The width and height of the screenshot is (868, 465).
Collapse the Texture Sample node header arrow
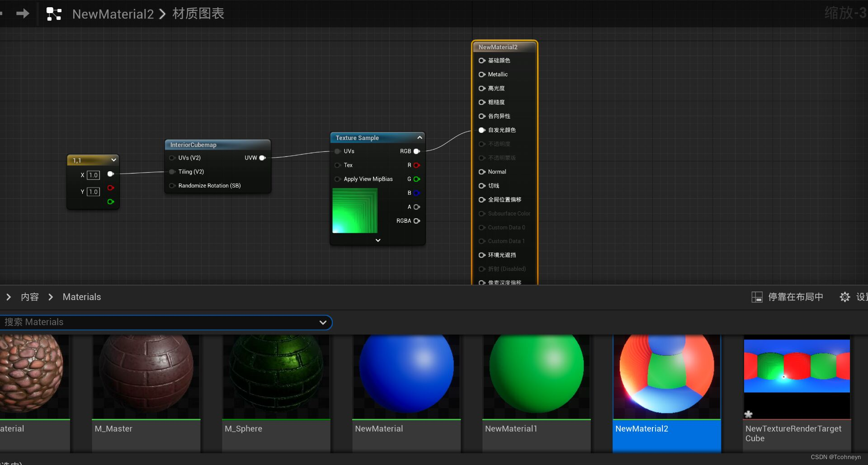pos(420,137)
